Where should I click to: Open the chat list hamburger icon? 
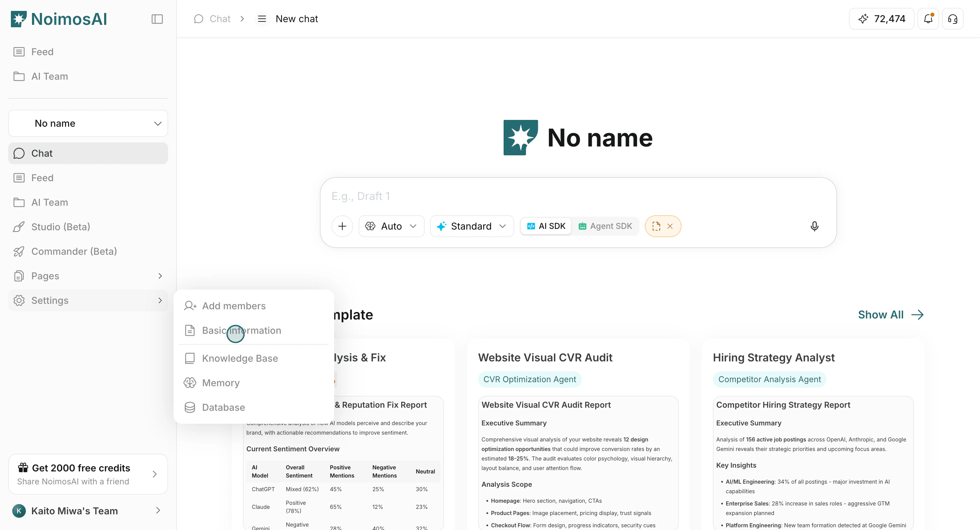pyautogui.click(x=262, y=19)
